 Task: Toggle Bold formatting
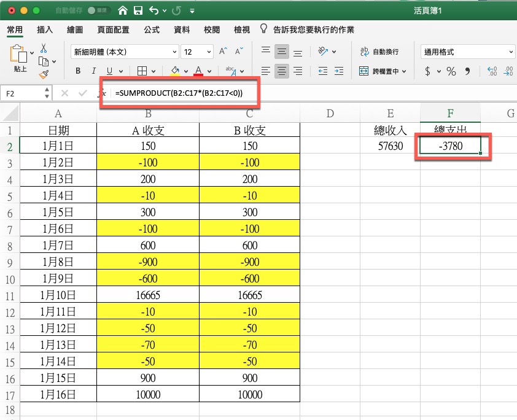click(x=78, y=71)
